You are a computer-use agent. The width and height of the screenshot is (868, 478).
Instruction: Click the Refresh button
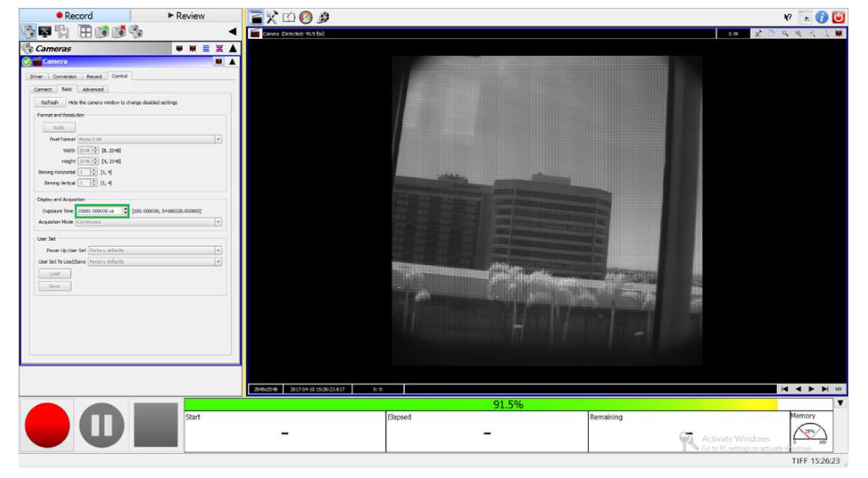(x=50, y=103)
